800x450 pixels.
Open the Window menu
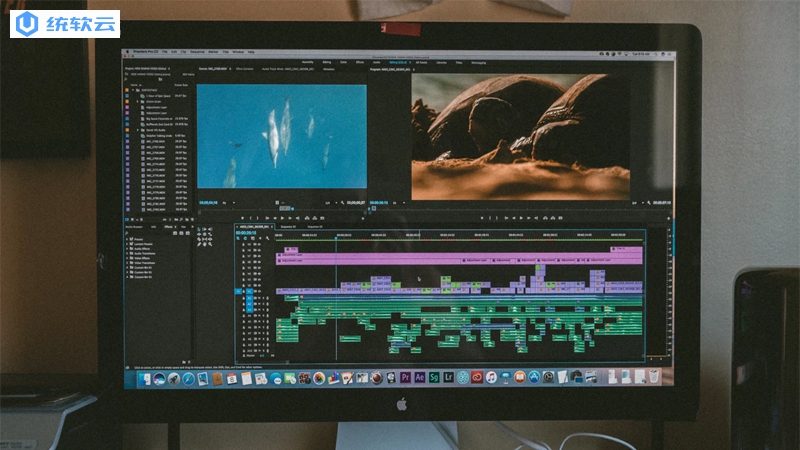pos(238,52)
